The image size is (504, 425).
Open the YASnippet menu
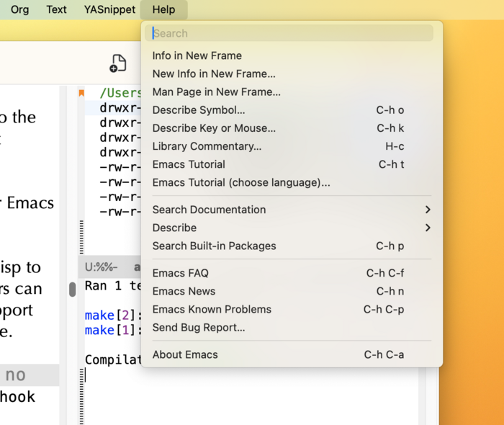pyautogui.click(x=109, y=9)
